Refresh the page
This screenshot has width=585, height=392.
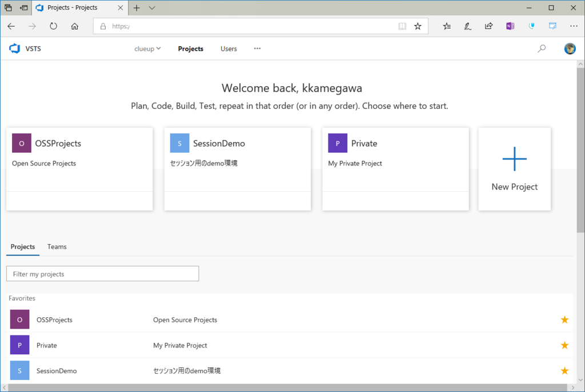click(53, 26)
